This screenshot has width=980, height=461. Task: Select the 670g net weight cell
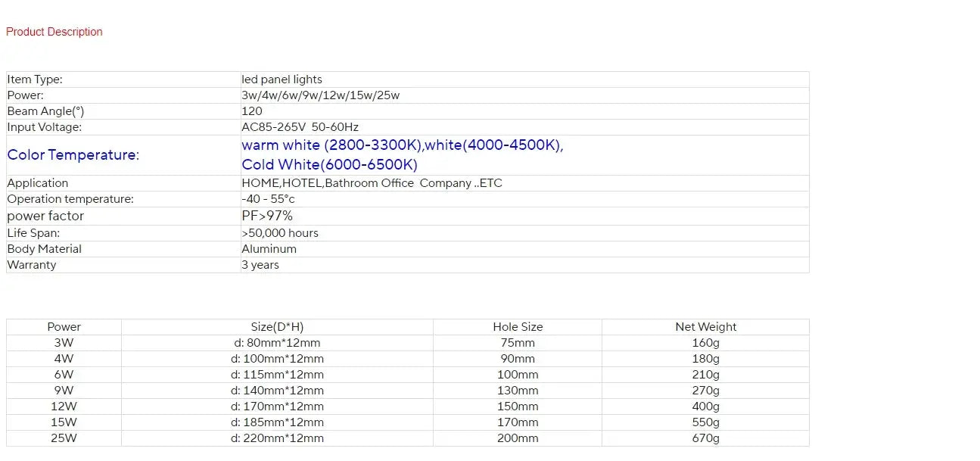(705, 438)
